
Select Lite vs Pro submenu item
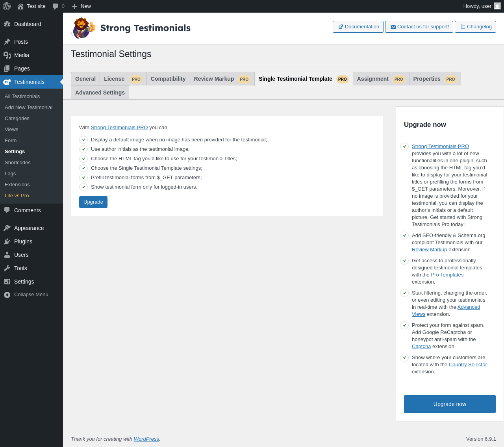pos(17,196)
